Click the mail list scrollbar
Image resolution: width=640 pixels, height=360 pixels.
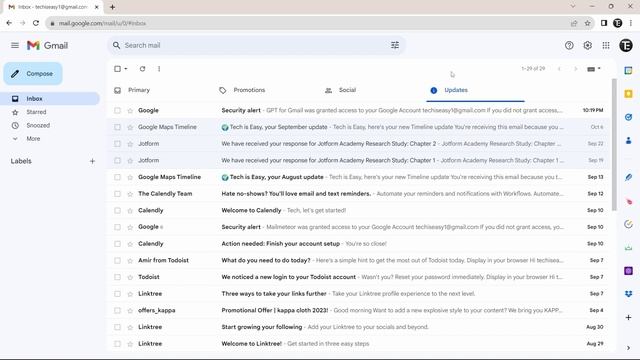[614, 145]
